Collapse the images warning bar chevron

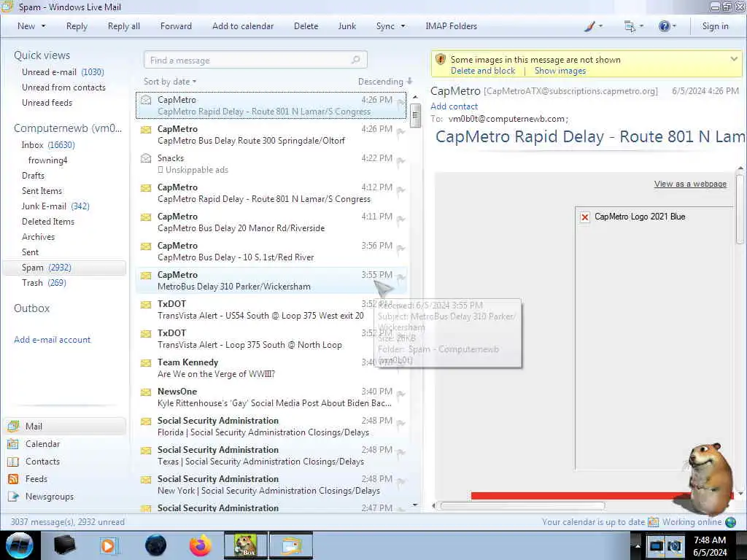pos(734,59)
